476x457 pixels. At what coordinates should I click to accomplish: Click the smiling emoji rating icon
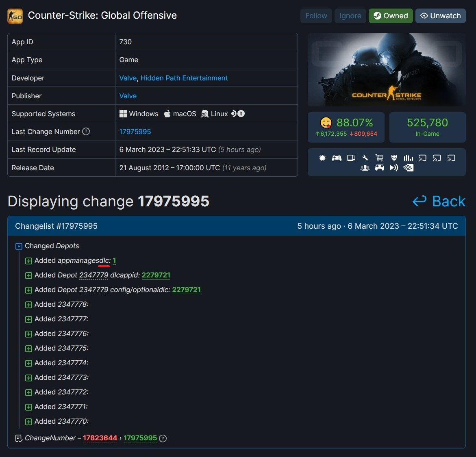(x=326, y=123)
